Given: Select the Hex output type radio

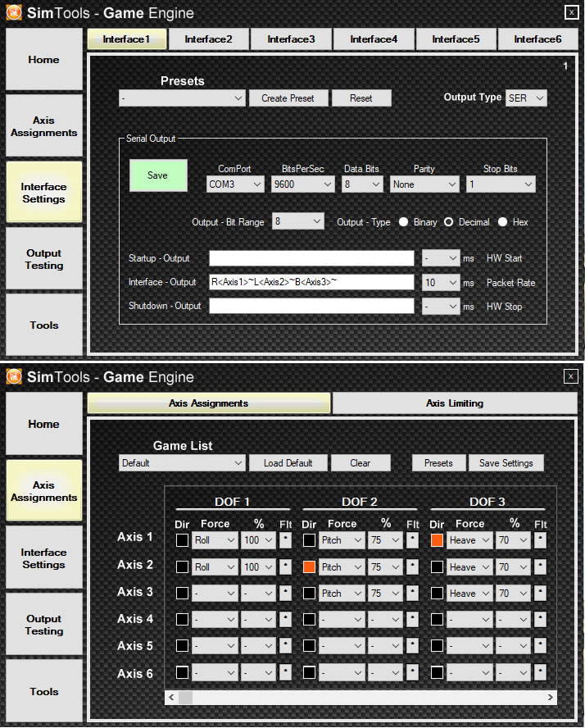Looking at the screenshot, I should [x=503, y=222].
